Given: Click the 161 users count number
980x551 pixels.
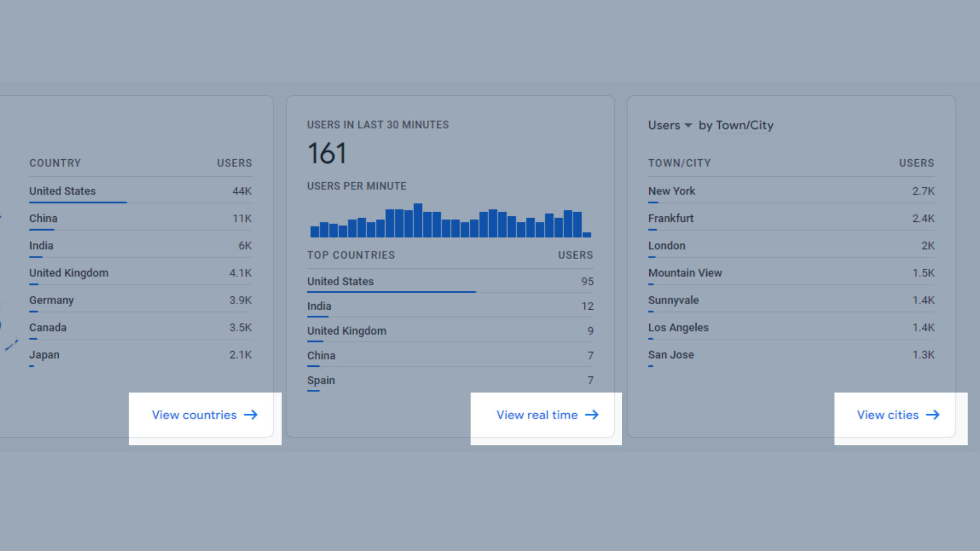Looking at the screenshot, I should pos(327,153).
